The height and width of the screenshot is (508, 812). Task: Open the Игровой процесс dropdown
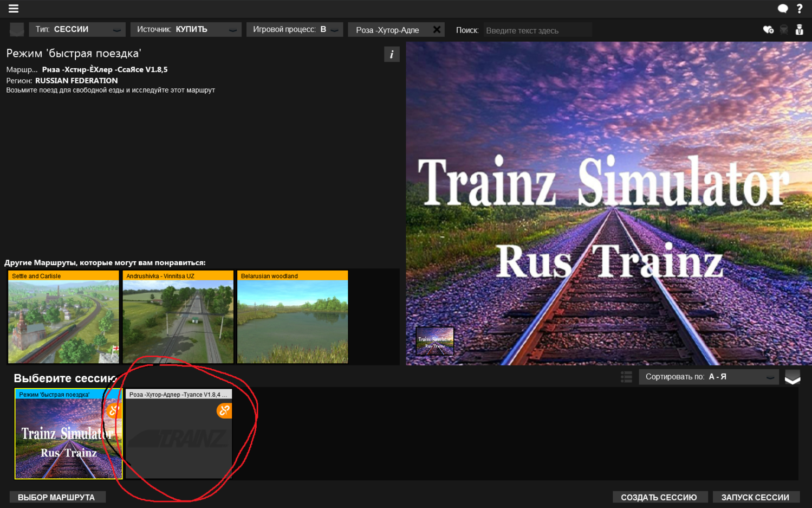click(295, 30)
